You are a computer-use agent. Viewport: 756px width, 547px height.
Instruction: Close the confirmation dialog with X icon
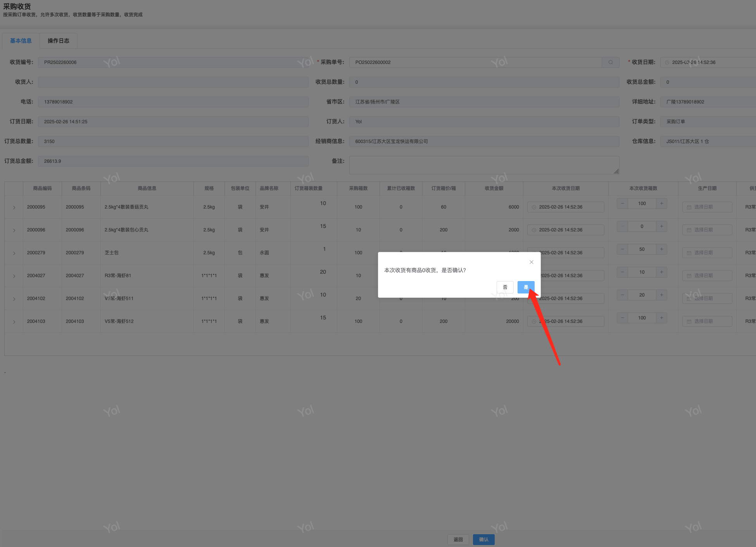coord(531,262)
